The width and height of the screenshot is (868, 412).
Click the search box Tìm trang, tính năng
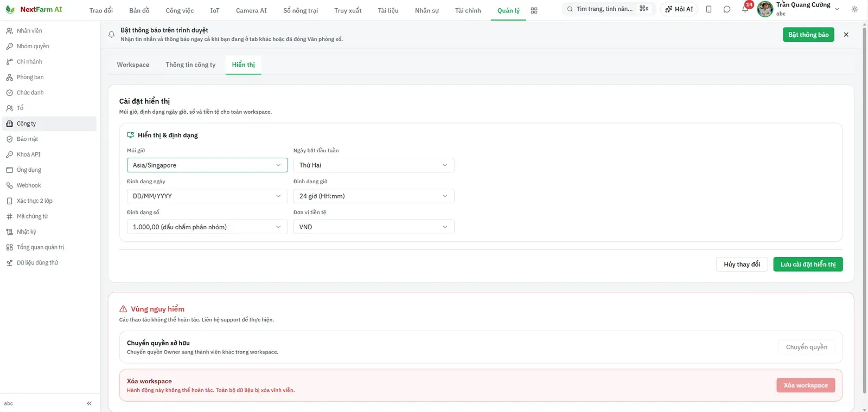tap(609, 9)
